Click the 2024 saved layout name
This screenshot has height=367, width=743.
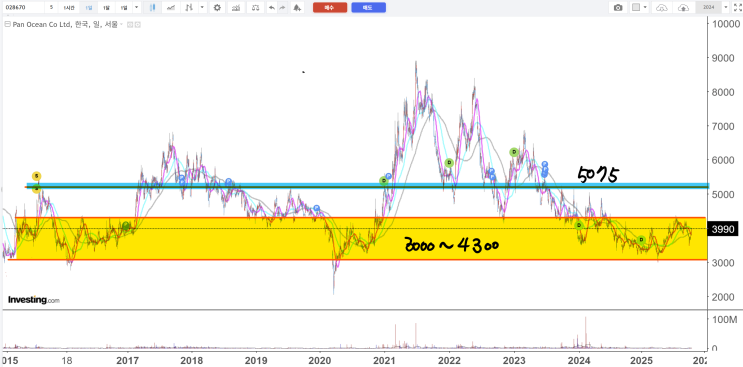click(708, 8)
